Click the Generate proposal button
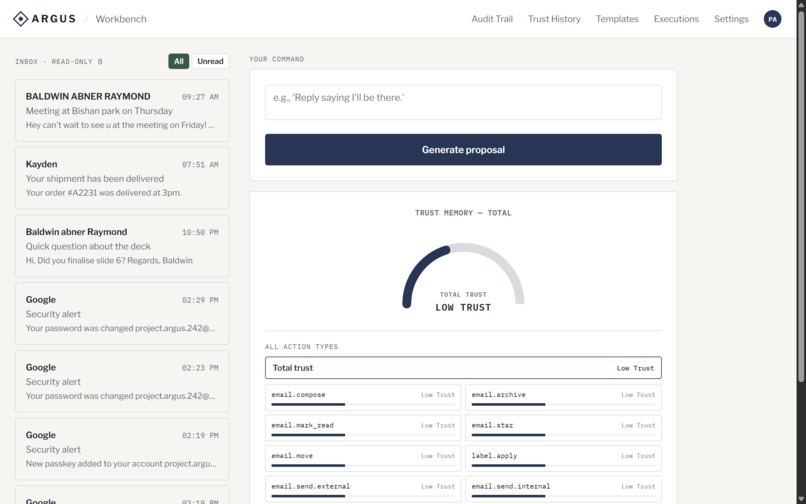This screenshot has width=806, height=504. (463, 150)
